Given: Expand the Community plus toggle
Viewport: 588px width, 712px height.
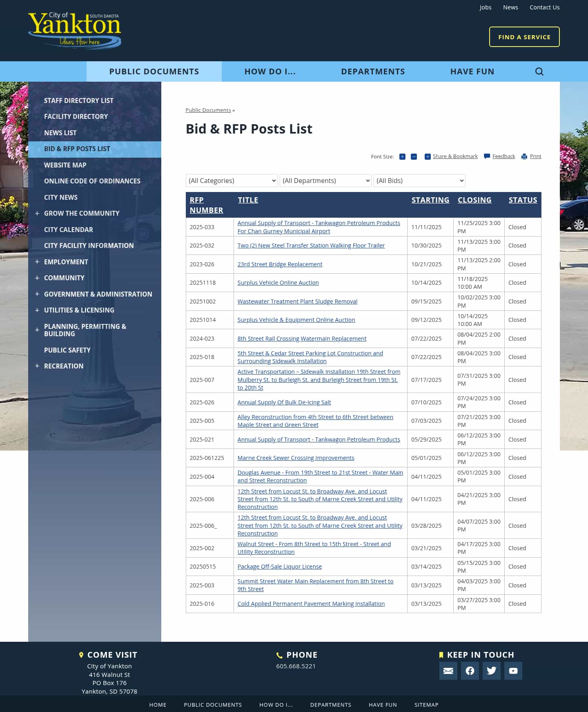Looking at the screenshot, I should [37, 278].
